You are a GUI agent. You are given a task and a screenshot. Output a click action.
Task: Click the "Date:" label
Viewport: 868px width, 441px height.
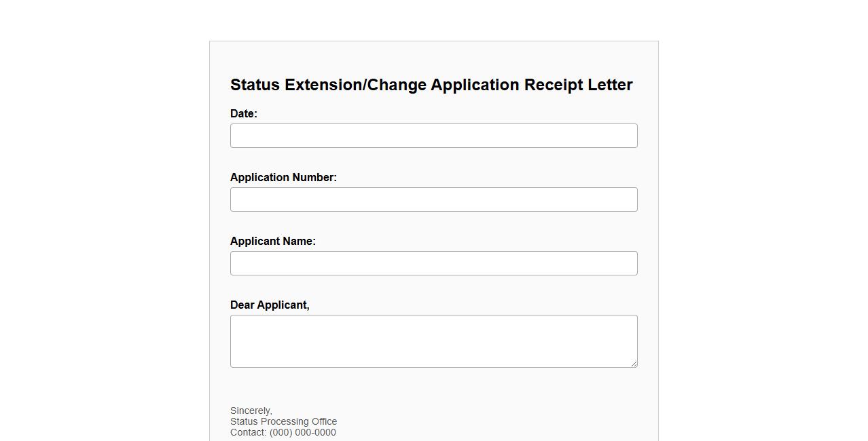pos(244,114)
